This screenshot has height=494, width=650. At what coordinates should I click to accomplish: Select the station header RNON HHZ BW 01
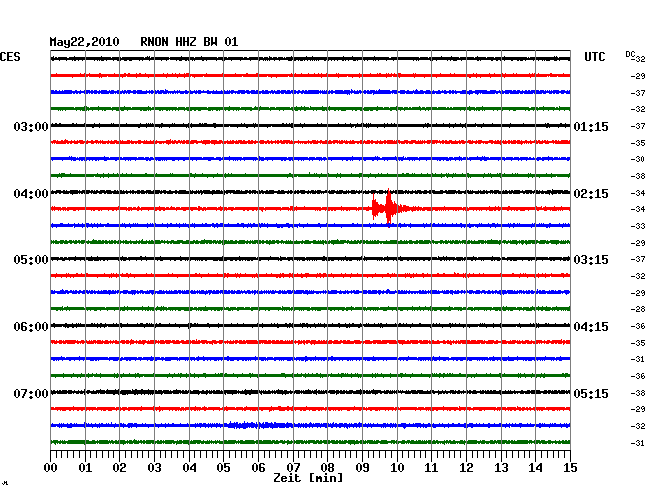point(189,42)
